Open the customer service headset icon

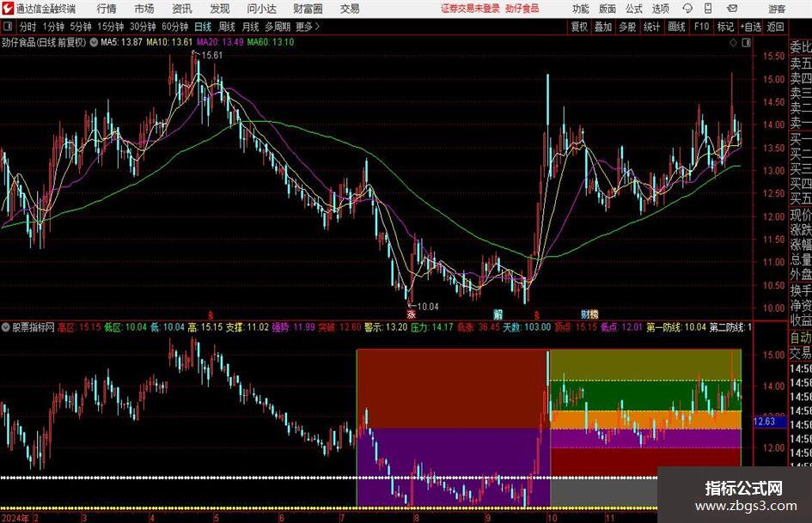pyautogui.click(x=687, y=9)
